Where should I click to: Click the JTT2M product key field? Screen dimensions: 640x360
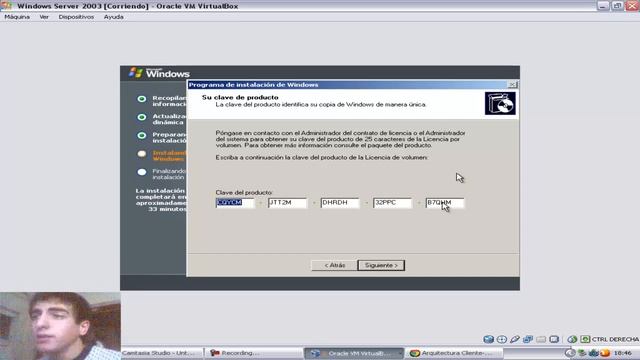(287, 203)
